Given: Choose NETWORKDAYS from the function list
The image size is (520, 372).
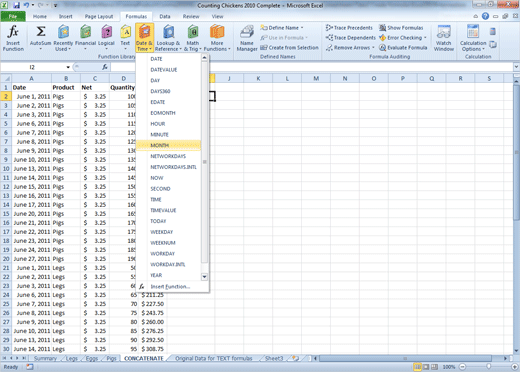Looking at the screenshot, I should pyautogui.click(x=168, y=156).
